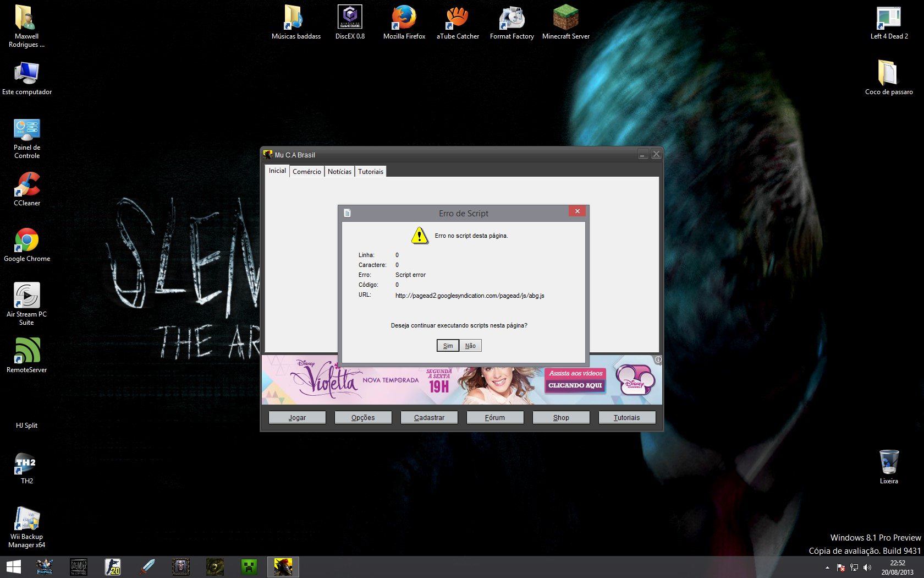Close the Erro de Script dialog

[577, 211]
